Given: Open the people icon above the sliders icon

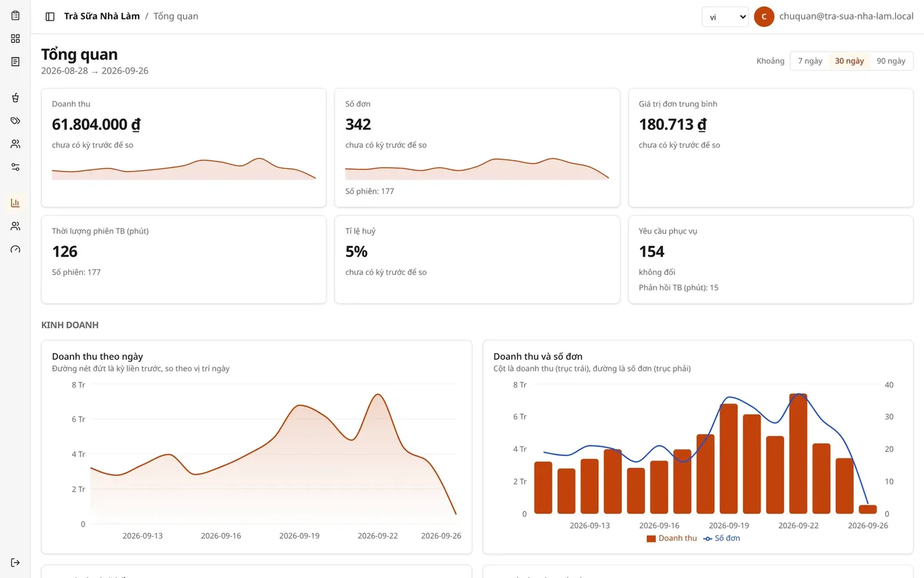Looking at the screenshot, I should [x=15, y=144].
